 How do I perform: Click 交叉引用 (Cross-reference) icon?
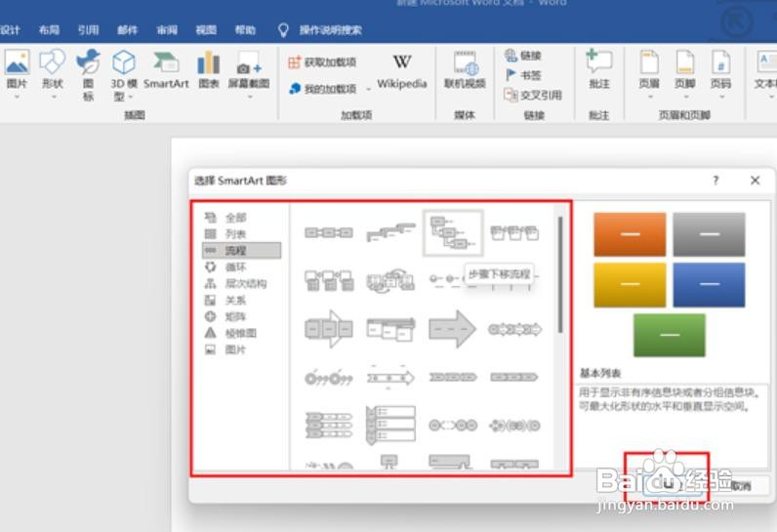click(x=511, y=94)
